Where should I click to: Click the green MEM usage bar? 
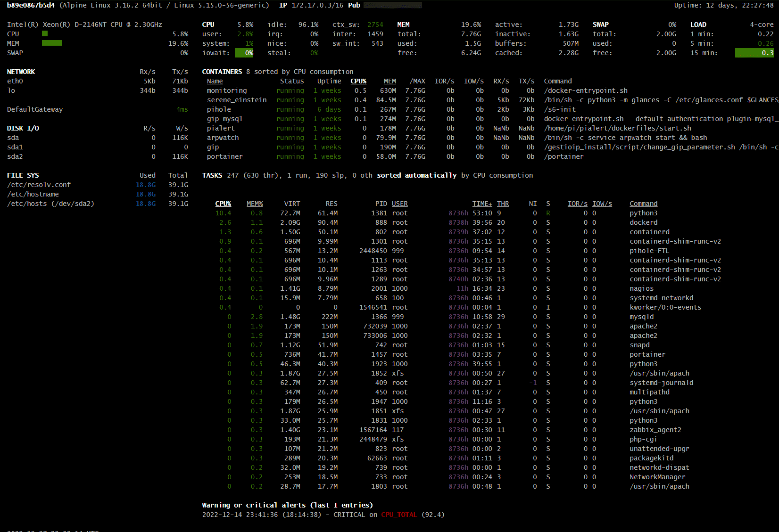pyautogui.click(x=52, y=43)
